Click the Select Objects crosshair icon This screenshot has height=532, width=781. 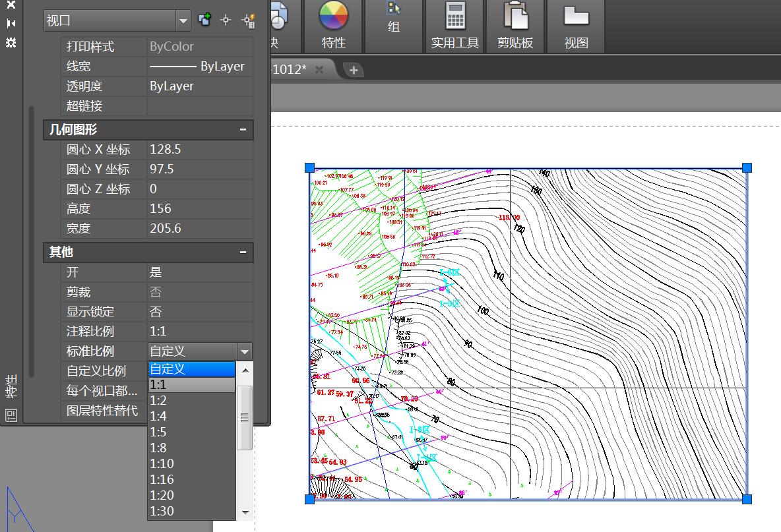click(x=226, y=20)
